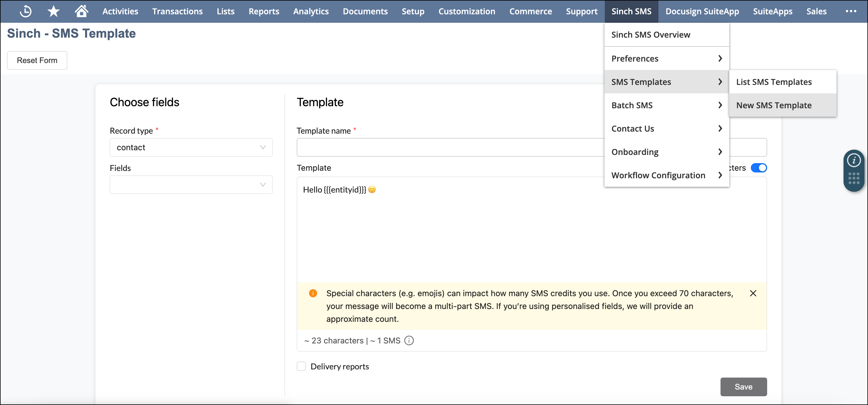Screen dimensions: 868x405
Task: Dismiss the special characters warning message
Action: (x=753, y=293)
